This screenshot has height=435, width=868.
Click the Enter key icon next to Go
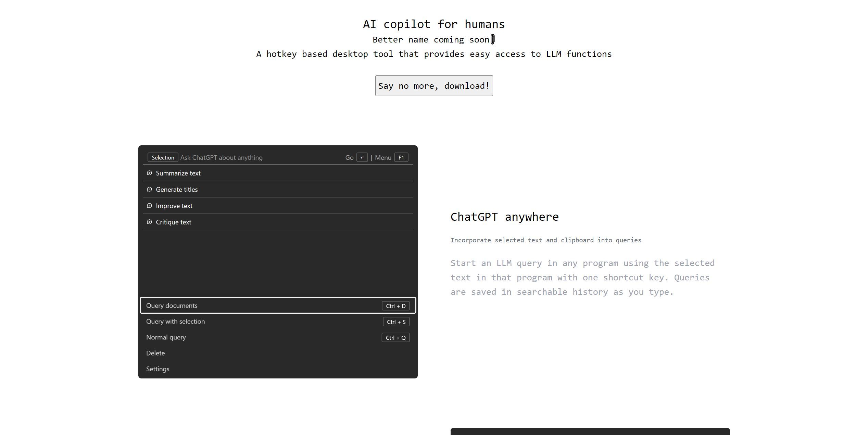click(362, 157)
